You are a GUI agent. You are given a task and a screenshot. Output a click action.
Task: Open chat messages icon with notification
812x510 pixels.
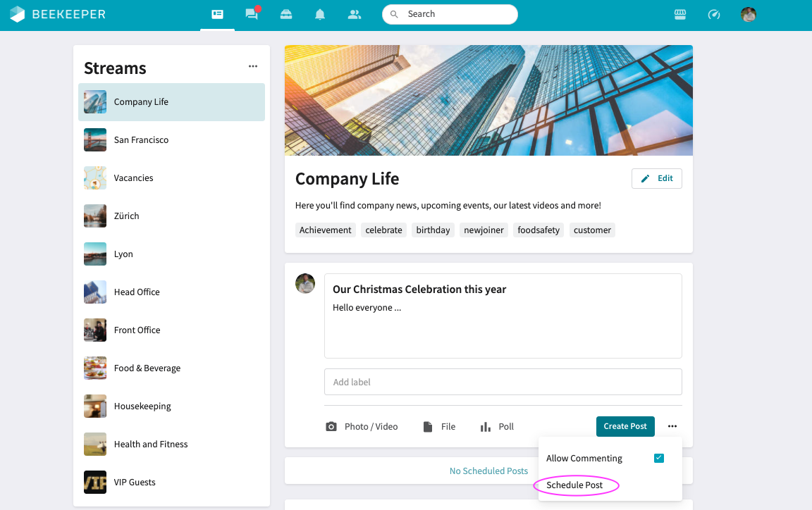tap(252, 14)
